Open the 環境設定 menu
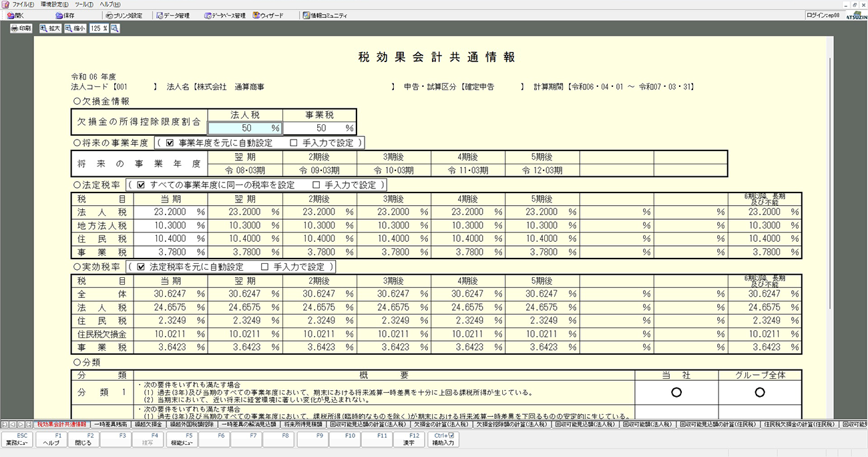This screenshot has height=457, width=868. pos(55,4)
